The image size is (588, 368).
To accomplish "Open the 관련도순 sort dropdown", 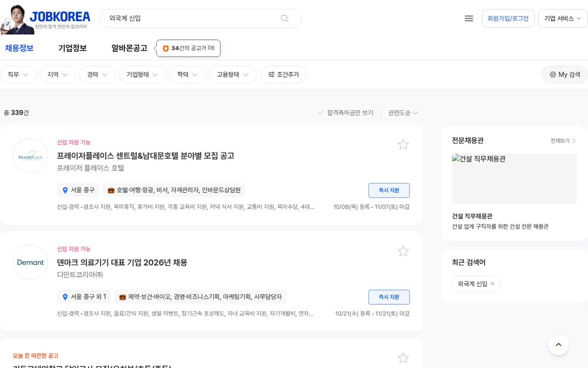I will [403, 113].
